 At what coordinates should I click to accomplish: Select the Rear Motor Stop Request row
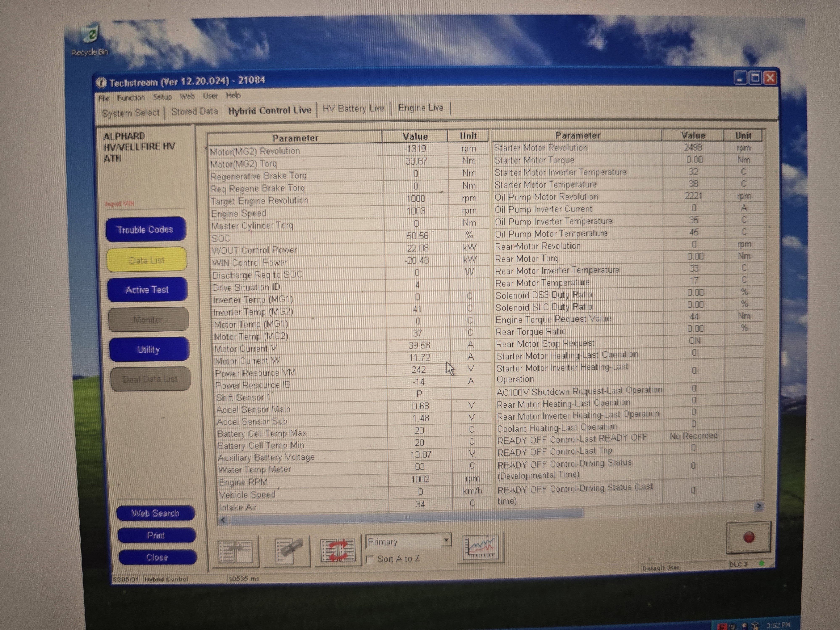click(x=629, y=342)
